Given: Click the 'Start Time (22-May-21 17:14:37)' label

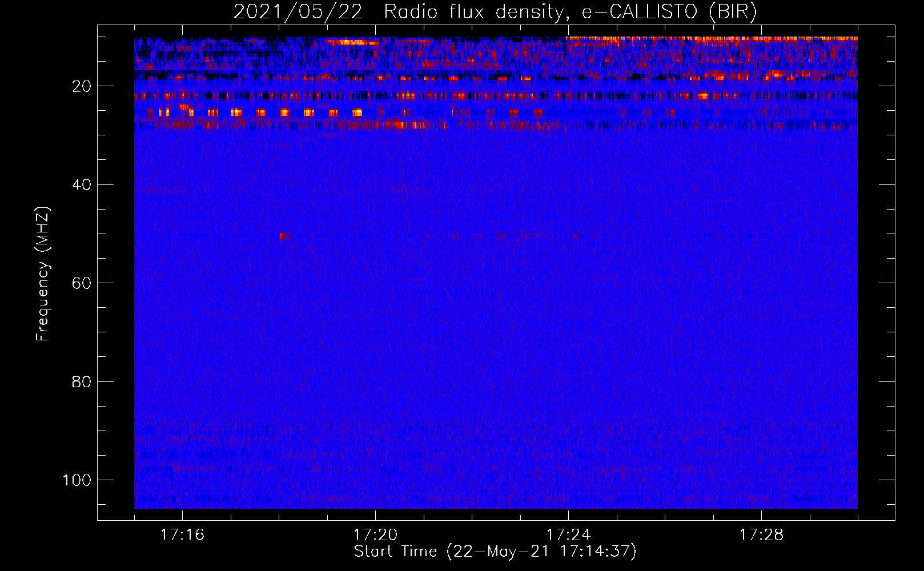Looking at the screenshot, I should tap(495, 552).
